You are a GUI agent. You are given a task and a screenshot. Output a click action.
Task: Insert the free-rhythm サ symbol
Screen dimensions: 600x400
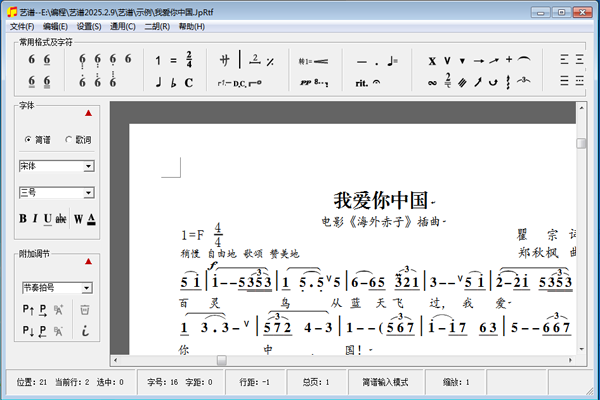tap(225, 60)
